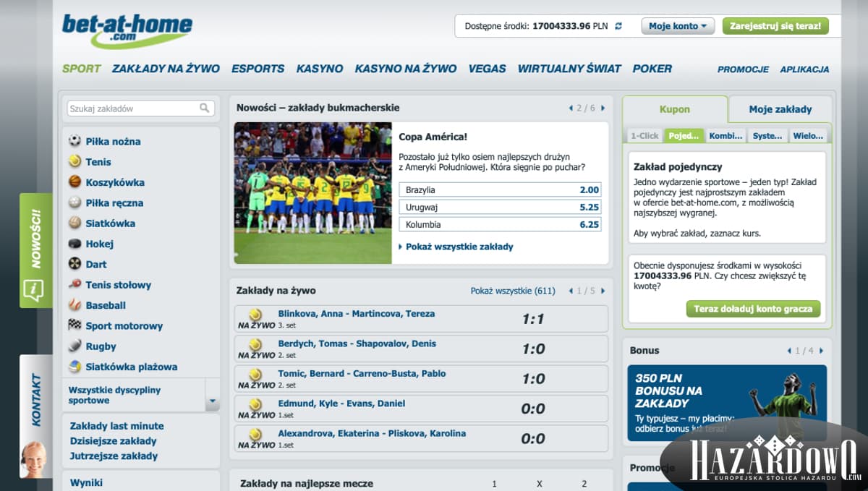Open Berdych, Tomas - Shapovalov, Denis match

(357, 344)
